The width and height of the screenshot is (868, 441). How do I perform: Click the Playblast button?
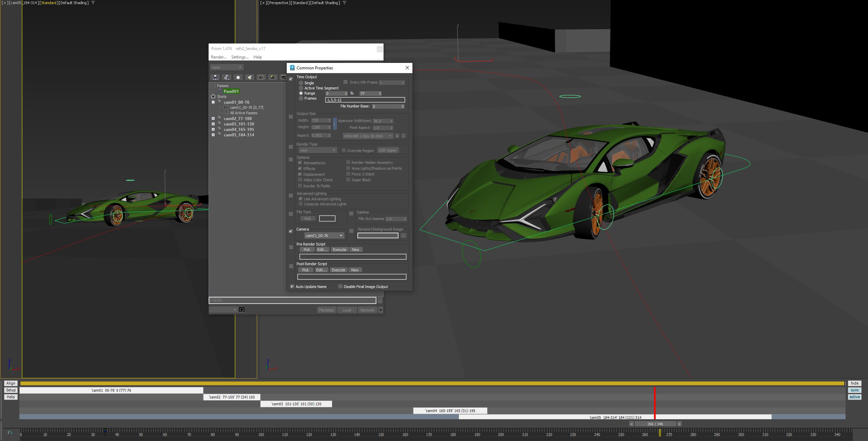tap(326, 310)
